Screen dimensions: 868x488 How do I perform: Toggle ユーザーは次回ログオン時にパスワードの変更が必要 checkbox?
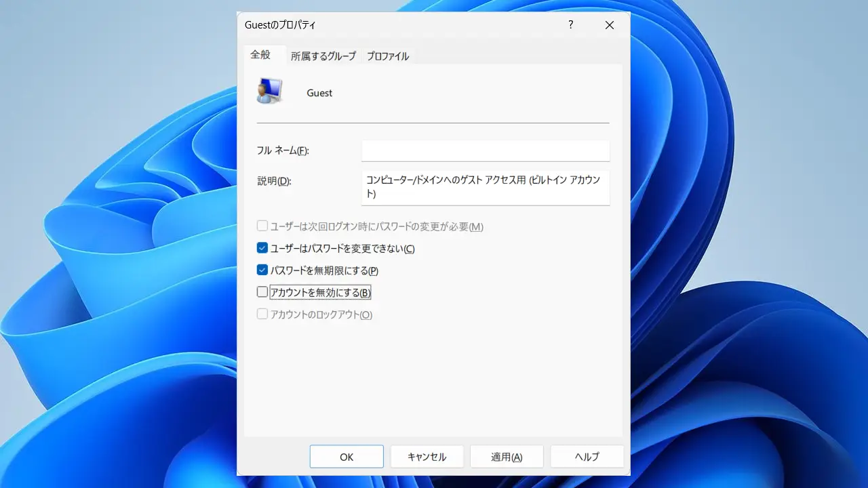click(262, 226)
